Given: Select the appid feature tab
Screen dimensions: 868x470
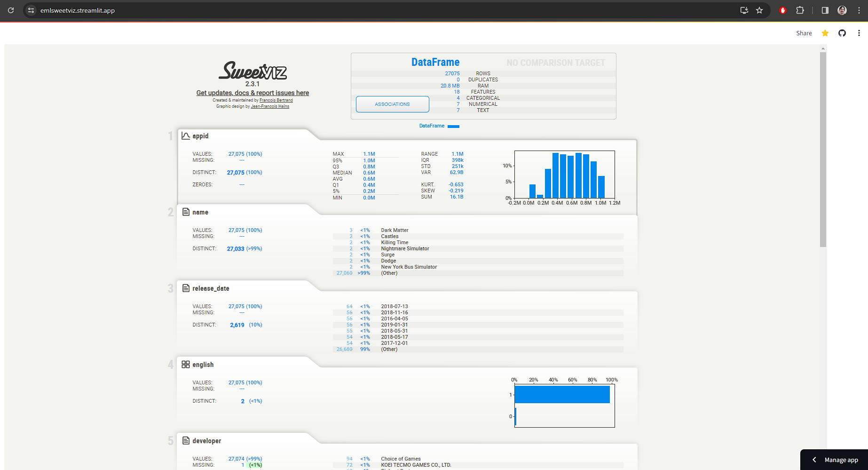Looking at the screenshot, I should coord(200,136).
